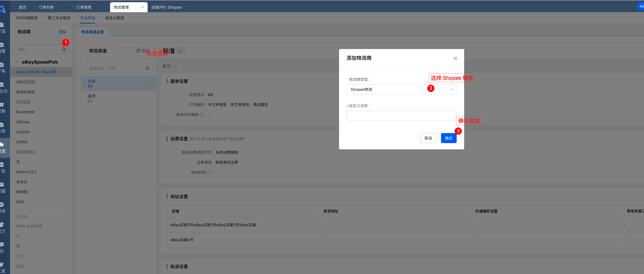This screenshot has height=274, width=644.
Task: Click info icon beside 面单水印模版
Action: pos(201,115)
